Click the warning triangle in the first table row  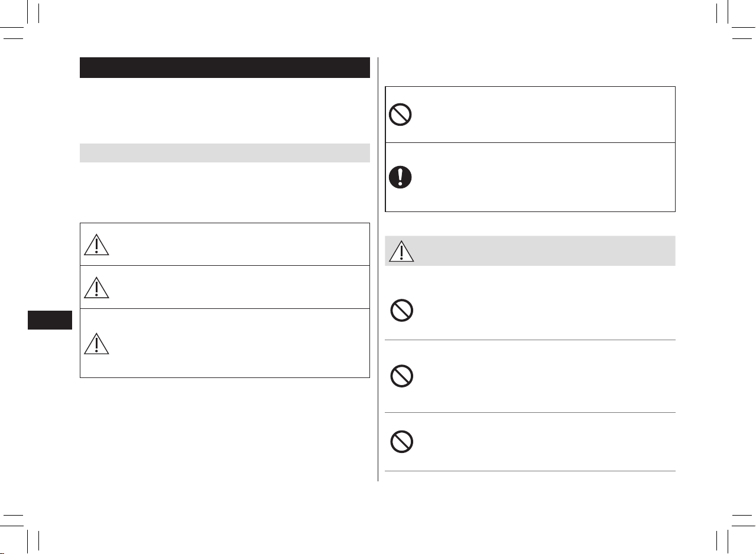tap(96, 244)
